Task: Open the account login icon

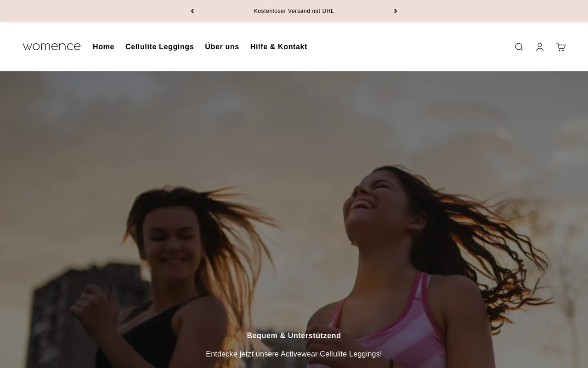Action: pos(540,47)
